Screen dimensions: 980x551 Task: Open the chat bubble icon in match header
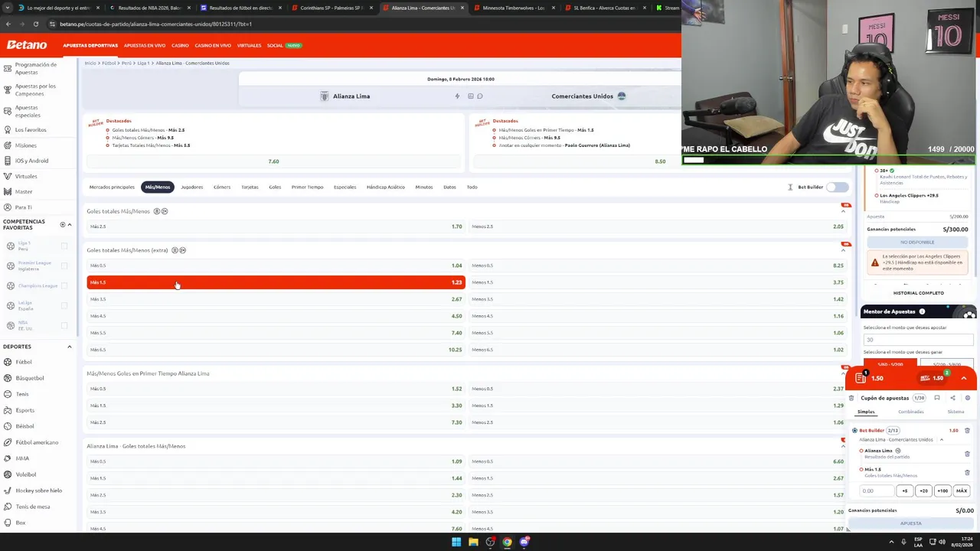click(x=480, y=96)
